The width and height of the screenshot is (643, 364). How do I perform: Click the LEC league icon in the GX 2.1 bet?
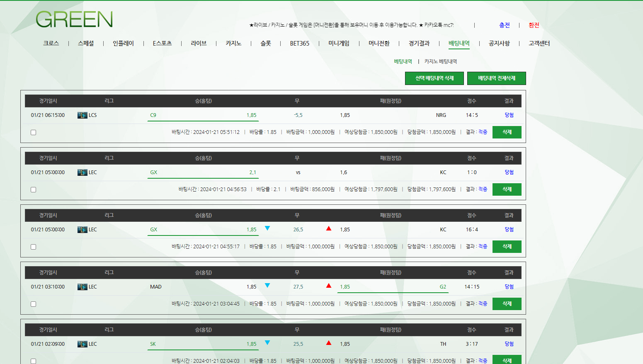click(82, 172)
